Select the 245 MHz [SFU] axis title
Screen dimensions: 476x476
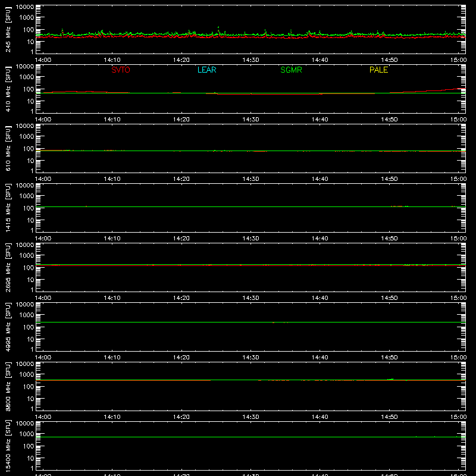click(x=8, y=30)
